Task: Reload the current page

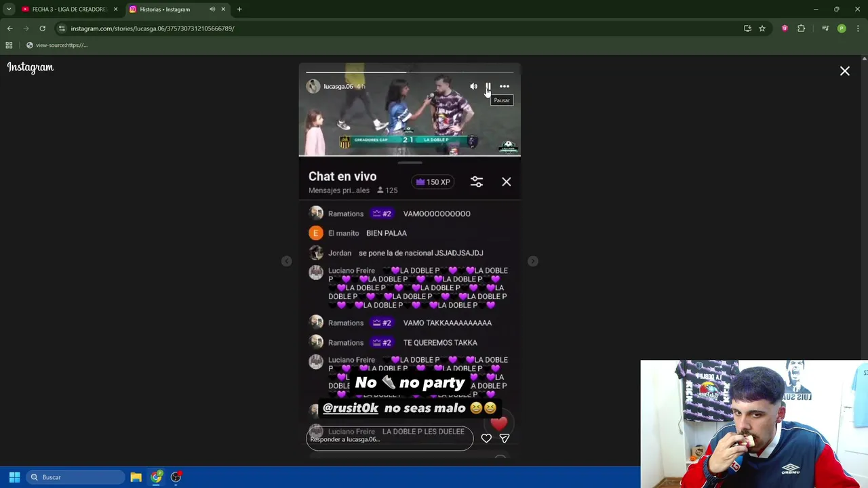Action: (x=42, y=28)
